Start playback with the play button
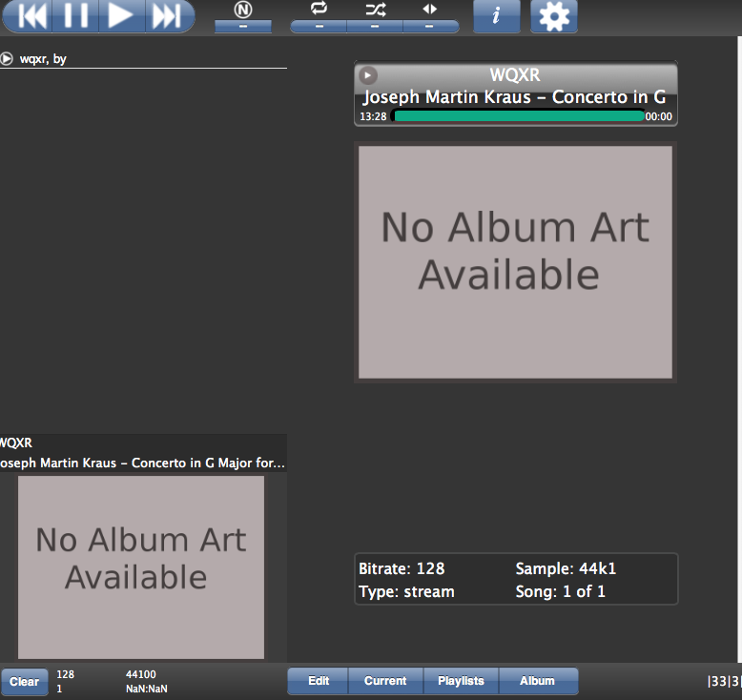This screenshot has height=700, width=742. tap(121, 15)
